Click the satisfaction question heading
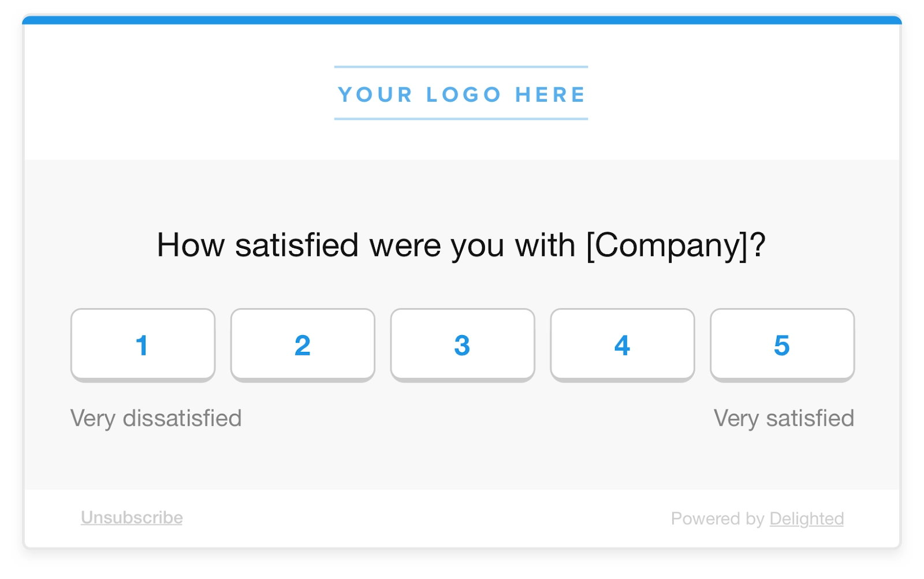Image resolution: width=924 pixels, height=579 pixels. 461,245
